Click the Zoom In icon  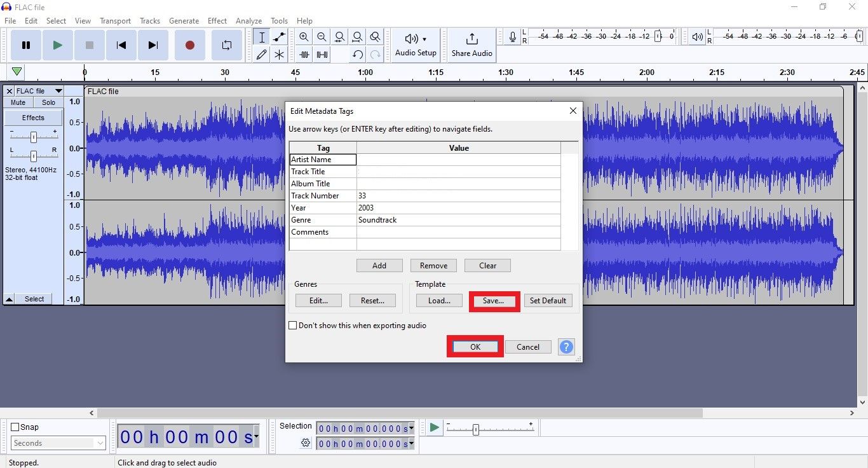click(304, 37)
